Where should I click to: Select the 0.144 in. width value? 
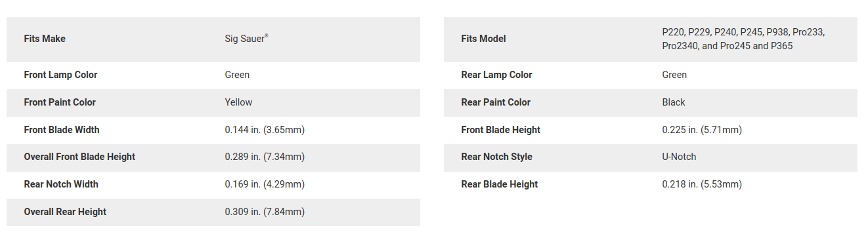265,130
